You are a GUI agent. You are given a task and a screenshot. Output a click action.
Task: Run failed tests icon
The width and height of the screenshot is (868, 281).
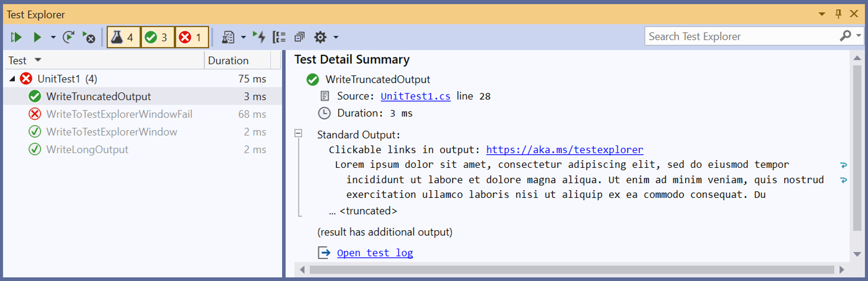point(89,37)
